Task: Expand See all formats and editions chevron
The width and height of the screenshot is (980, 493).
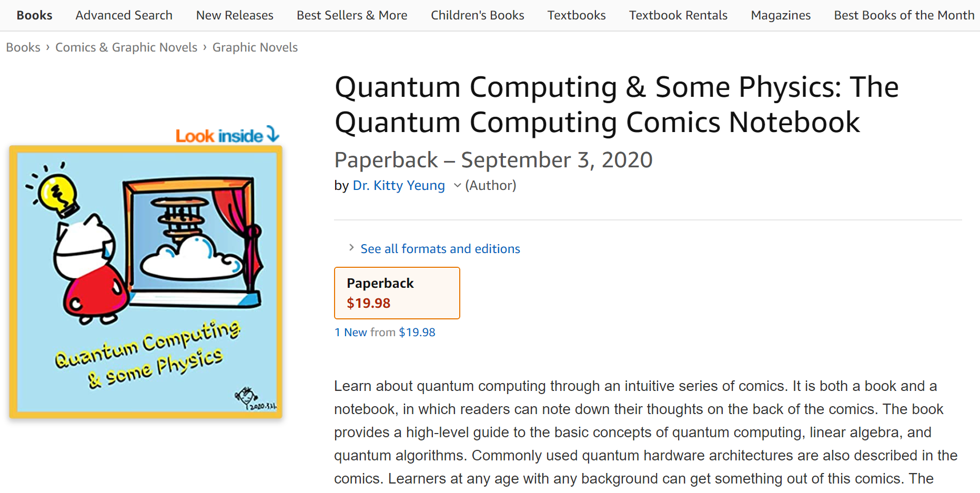Action: pyautogui.click(x=351, y=248)
